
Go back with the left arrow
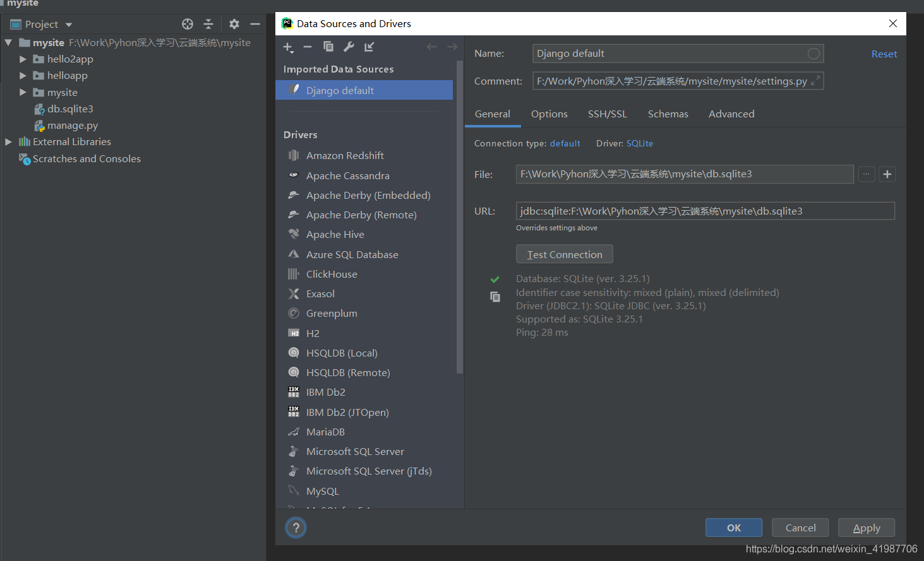coord(431,47)
